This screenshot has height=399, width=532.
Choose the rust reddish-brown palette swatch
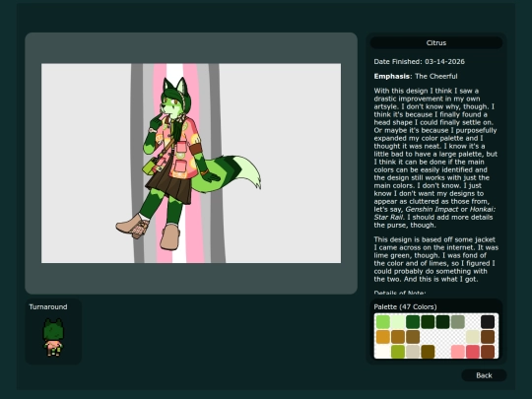click(488, 352)
